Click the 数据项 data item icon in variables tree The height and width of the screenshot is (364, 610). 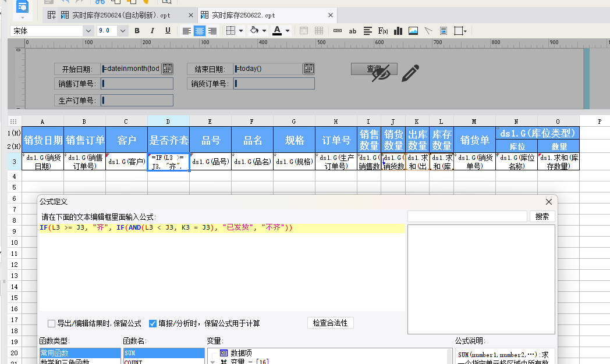(x=224, y=353)
